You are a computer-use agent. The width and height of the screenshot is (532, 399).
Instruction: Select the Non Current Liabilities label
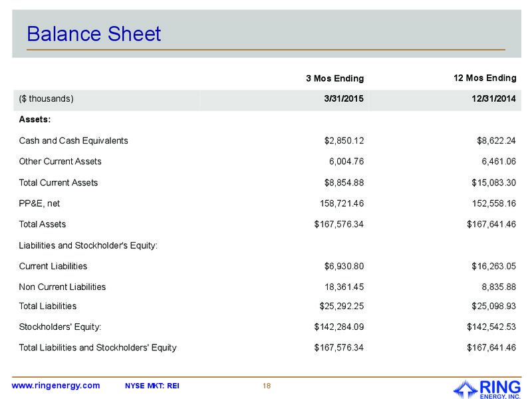[x=63, y=287]
